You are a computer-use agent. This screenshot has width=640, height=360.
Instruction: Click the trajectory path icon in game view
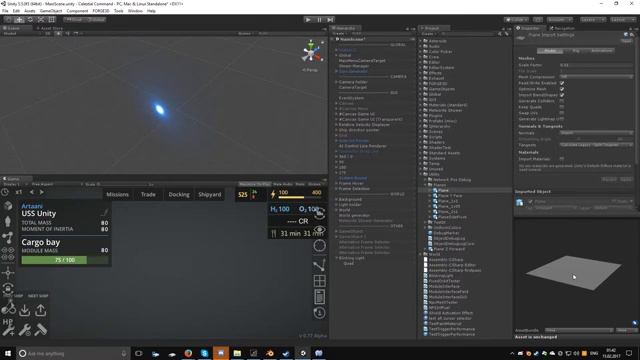coord(320,265)
